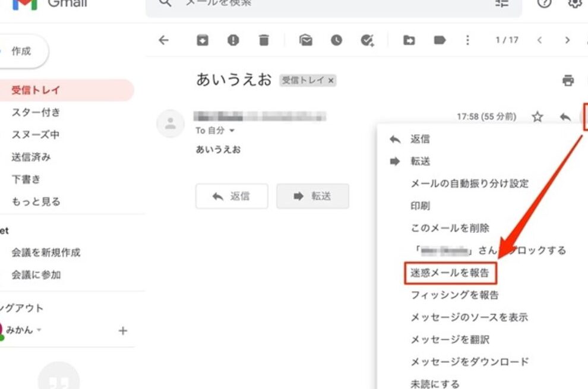This screenshot has width=588, height=389.
Task: Choose フィッシングを報告 menu item
Action: (454, 295)
